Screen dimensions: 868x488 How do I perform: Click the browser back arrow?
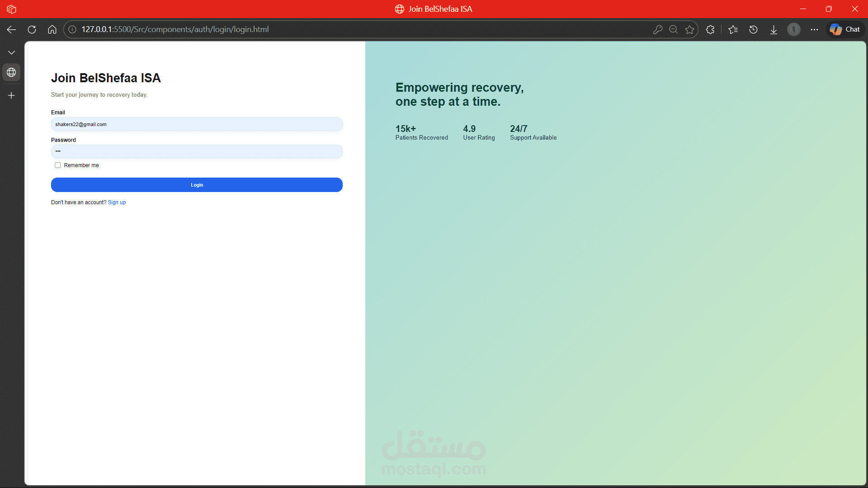pos(11,29)
